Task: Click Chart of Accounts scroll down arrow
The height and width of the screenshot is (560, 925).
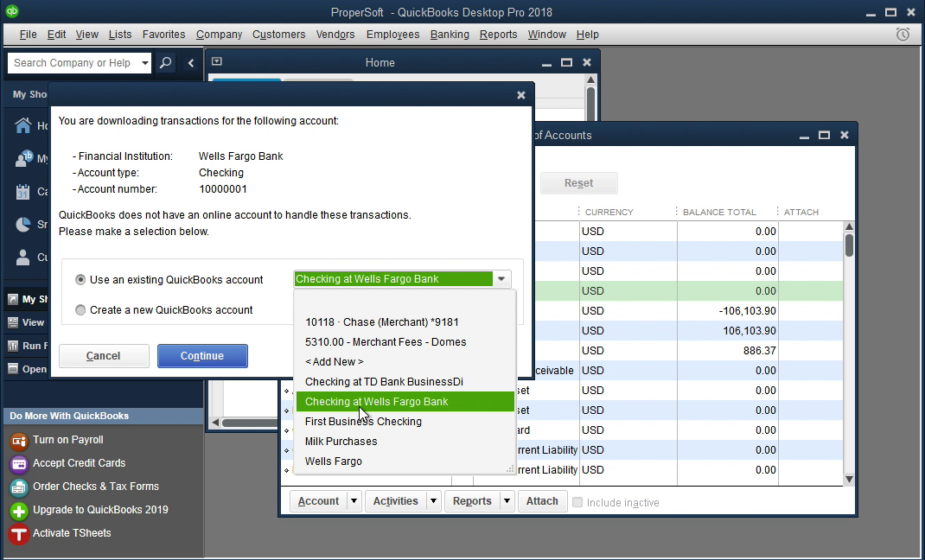Action: click(849, 480)
